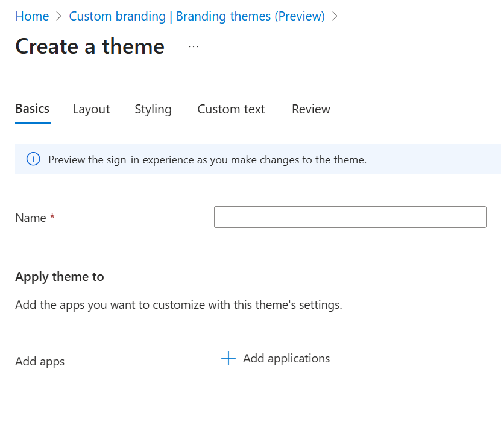Image resolution: width=501 pixels, height=448 pixels.
Task: Click the info icon in the banner
Action: tap(33, 159)
